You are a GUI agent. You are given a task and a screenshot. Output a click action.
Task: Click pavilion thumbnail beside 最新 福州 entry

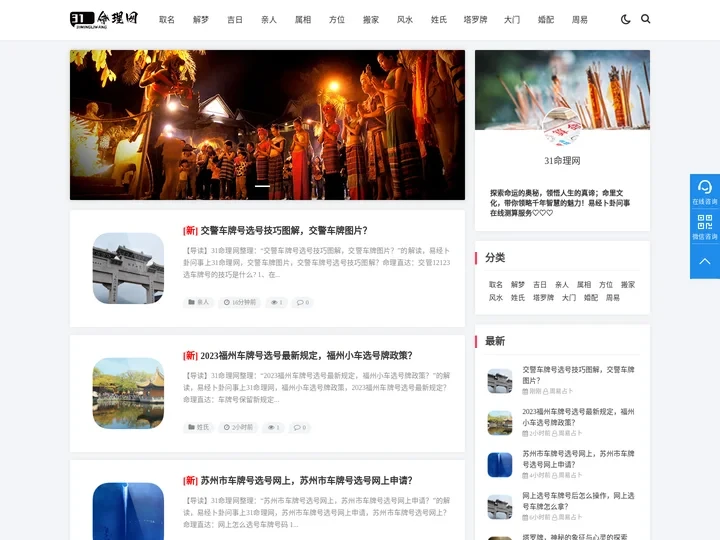tap(500, 423)
